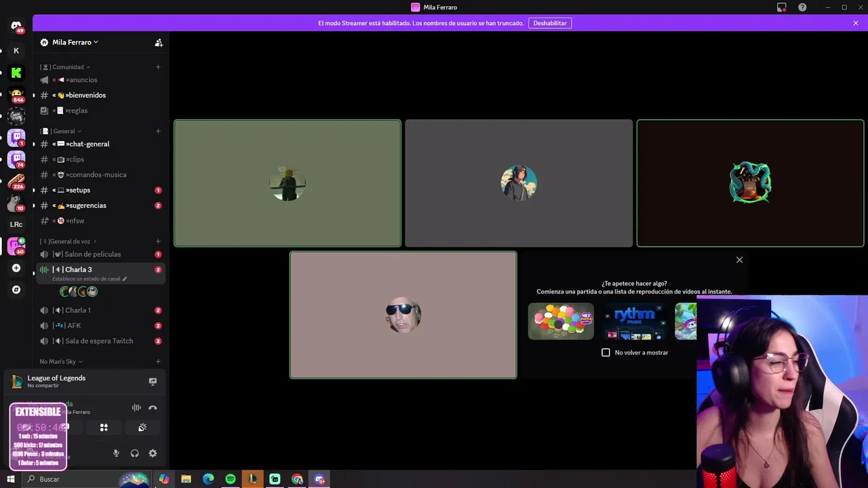Join the Charla 1 voice channel
Screen dimensions: 868x488
tap(101, 310)
